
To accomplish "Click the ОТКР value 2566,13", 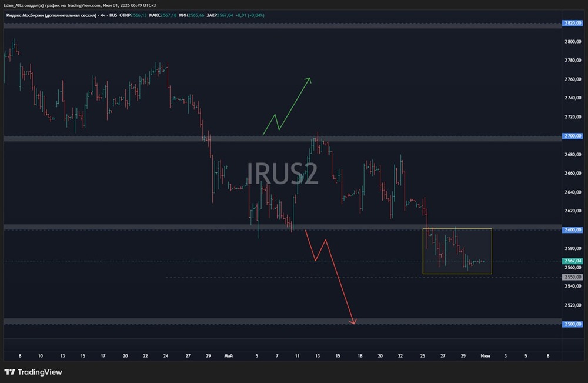I will (138, 15).
